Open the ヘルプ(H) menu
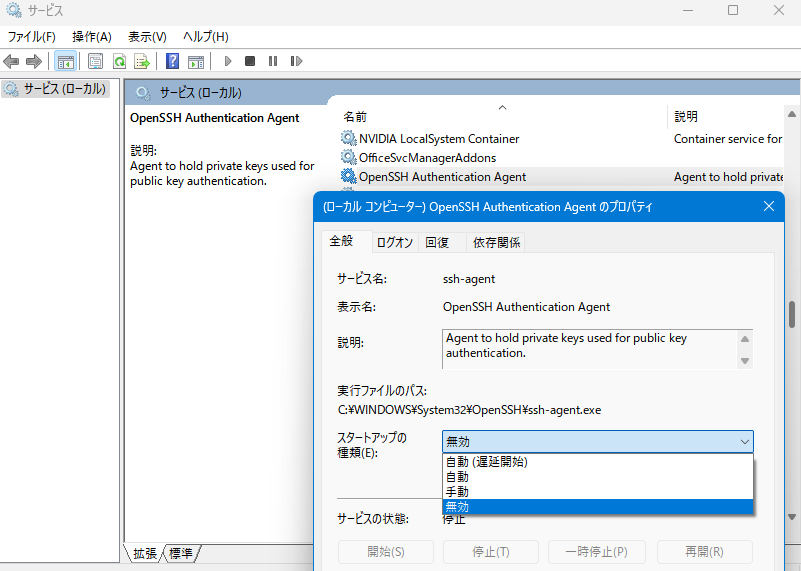The height and width of the screenshot is (571, 801). (x=206, y=37)
